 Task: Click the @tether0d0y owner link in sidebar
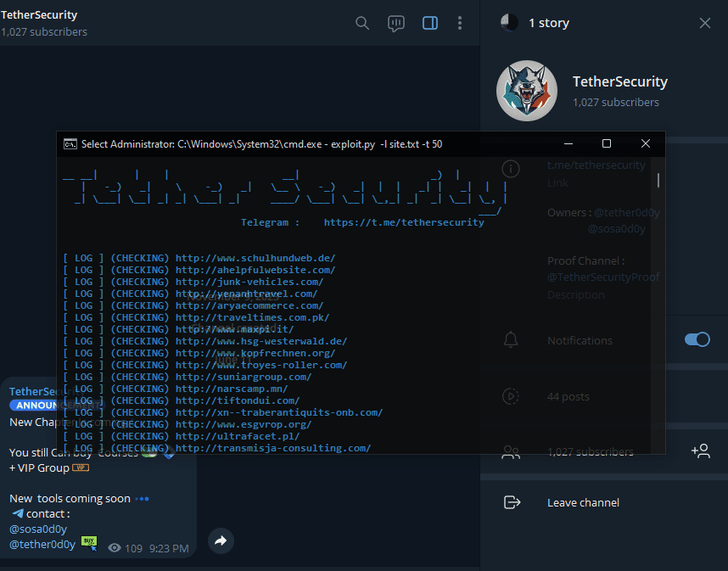click(x=627, y=213)
